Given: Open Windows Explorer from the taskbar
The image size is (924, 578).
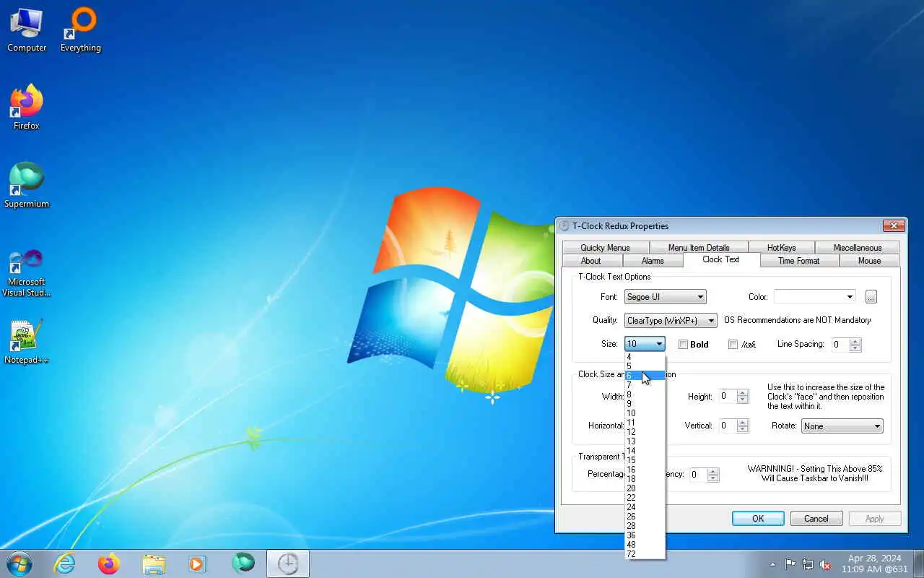Looking at the screenshot, I should (154, 564).
